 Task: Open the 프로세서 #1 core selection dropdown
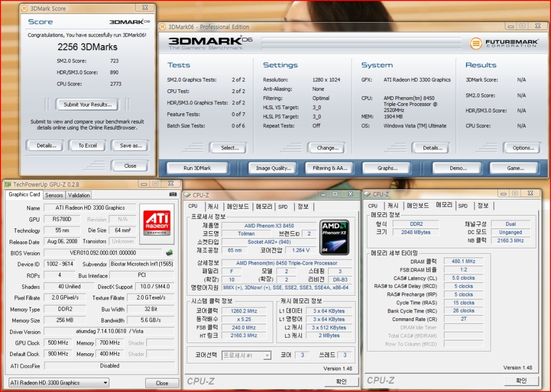point(246,355)
